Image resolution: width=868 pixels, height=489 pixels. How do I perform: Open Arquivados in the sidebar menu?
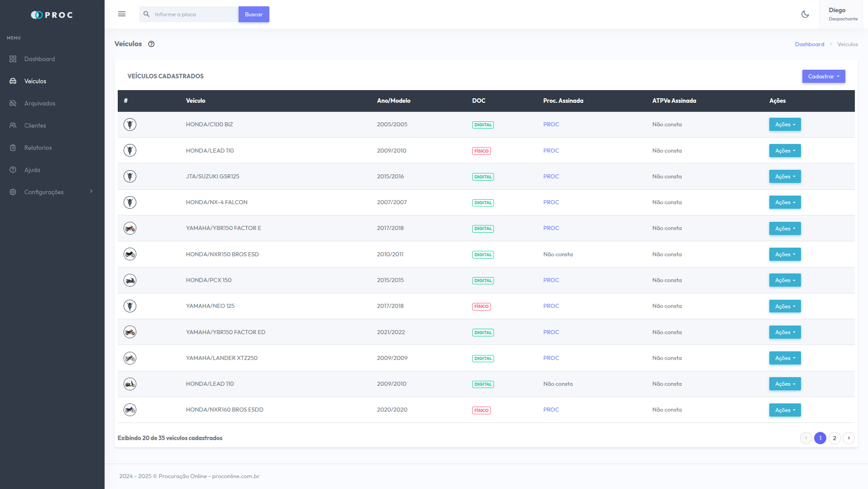tap(39, 103)
